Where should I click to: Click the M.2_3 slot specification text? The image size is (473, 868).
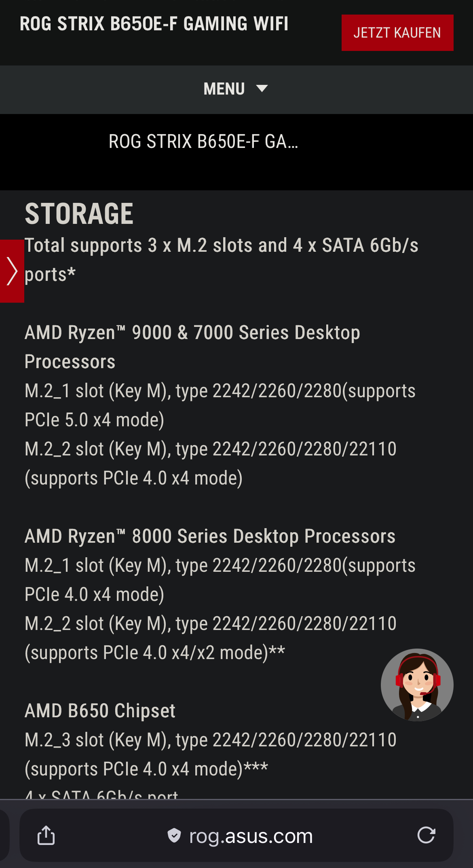point(210,740)
